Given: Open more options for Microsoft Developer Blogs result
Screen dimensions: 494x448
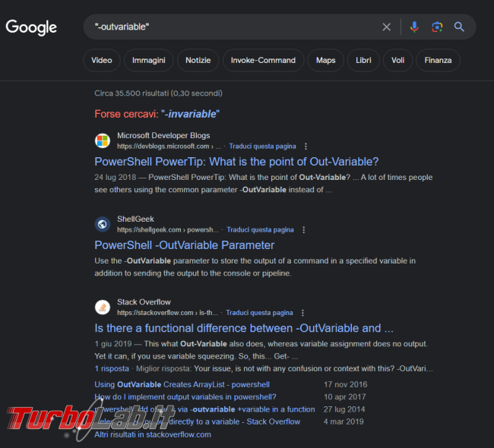Looking at the screenshot, I should [306, 147].
